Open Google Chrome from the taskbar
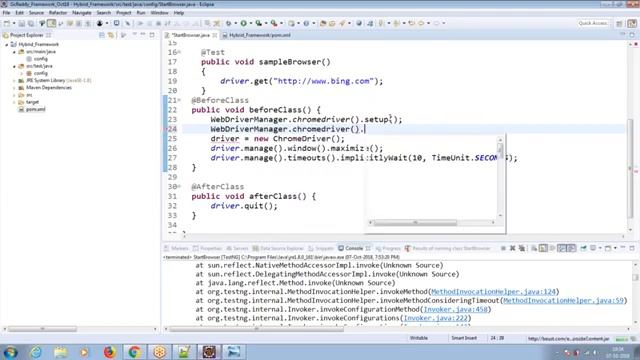The width and height of the screenshot is (640, 360). tap(134, 352)
